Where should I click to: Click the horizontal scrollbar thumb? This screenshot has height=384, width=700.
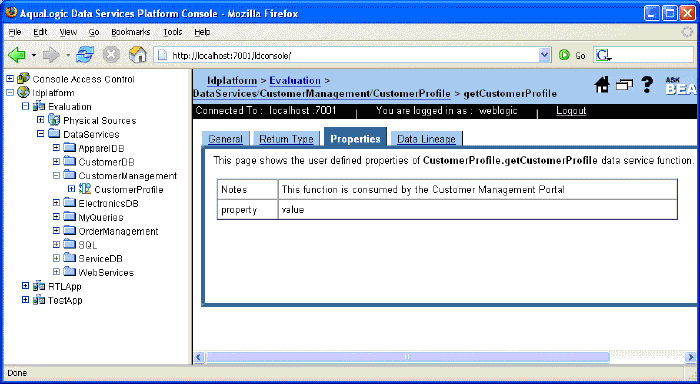(407, 357)
